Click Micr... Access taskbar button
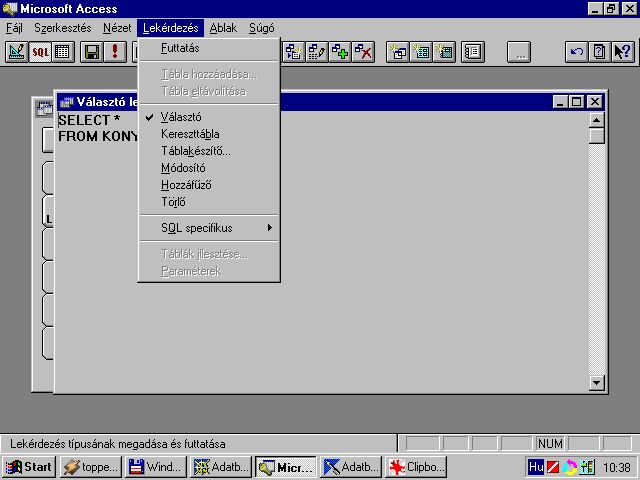The image size is (640, 480). 286,467
